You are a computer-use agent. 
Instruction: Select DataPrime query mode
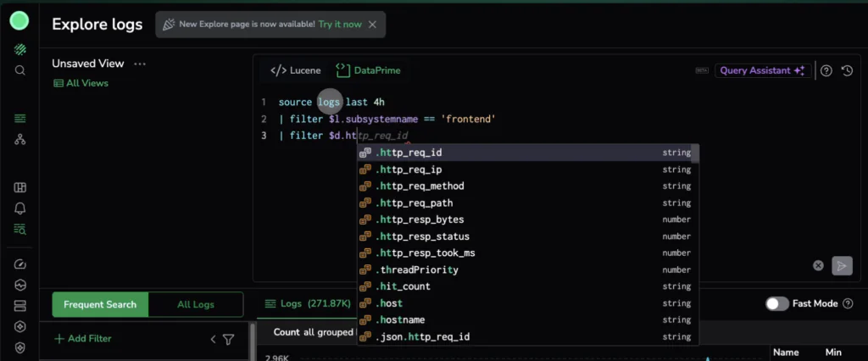(x=368, y=70)
